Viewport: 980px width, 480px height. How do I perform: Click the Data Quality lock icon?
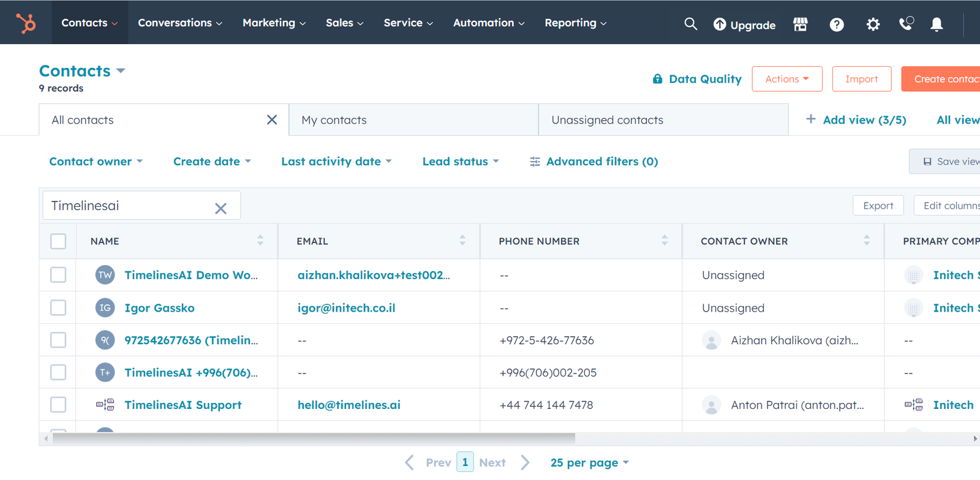point(657,79)
